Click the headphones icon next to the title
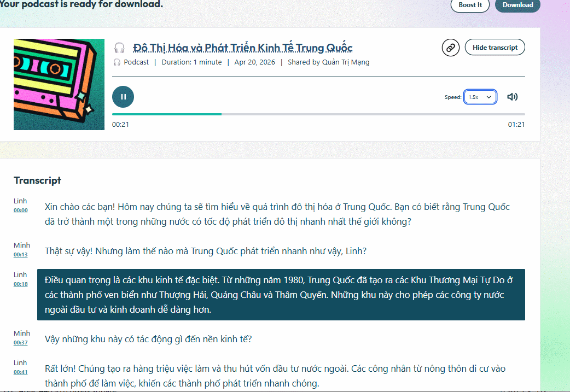 click(119, 48)
